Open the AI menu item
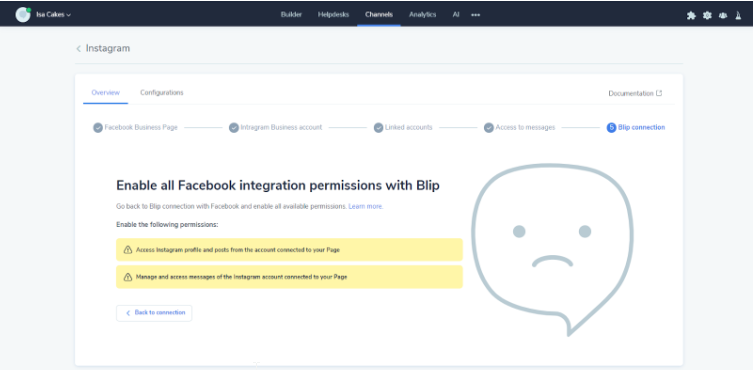 click(456, 14)
